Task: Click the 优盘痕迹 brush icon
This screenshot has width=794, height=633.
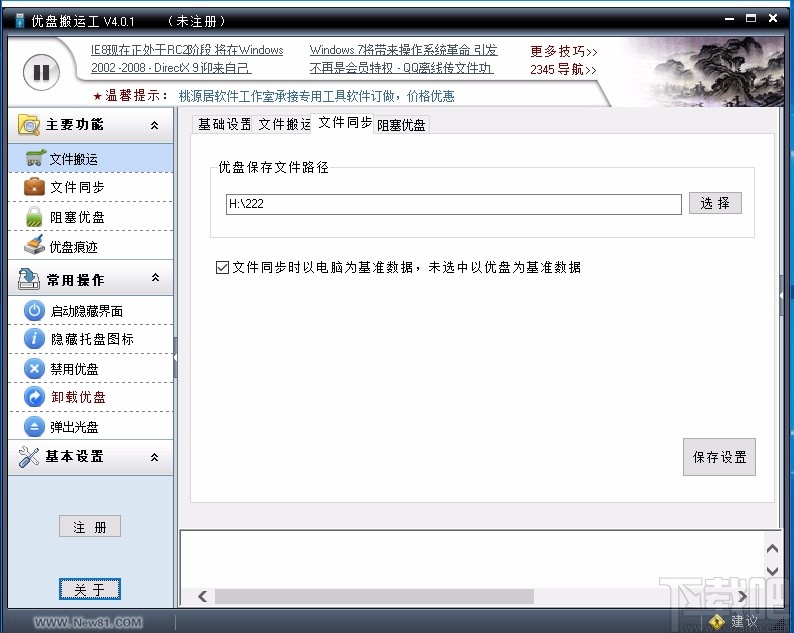Action: click(x=34, y=246)
